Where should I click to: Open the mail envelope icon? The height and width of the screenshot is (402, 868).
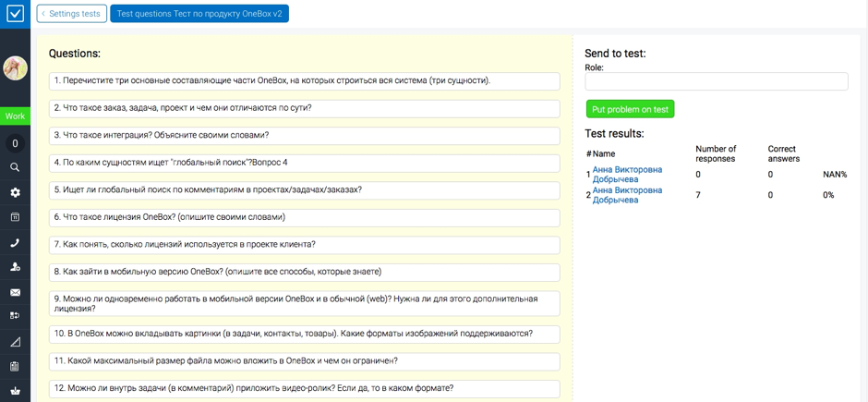click(x=15, y=292)
